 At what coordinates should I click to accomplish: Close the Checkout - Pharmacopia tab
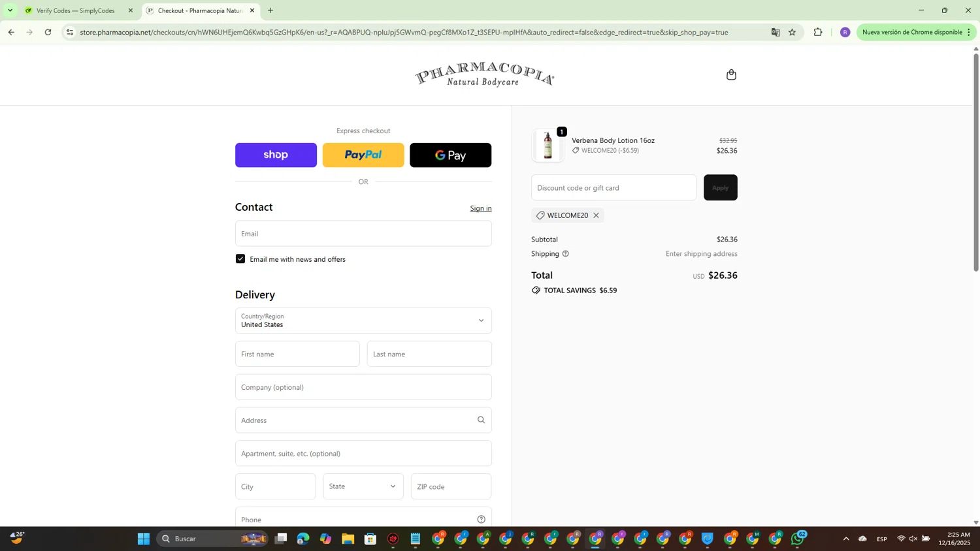coord(252,10)
